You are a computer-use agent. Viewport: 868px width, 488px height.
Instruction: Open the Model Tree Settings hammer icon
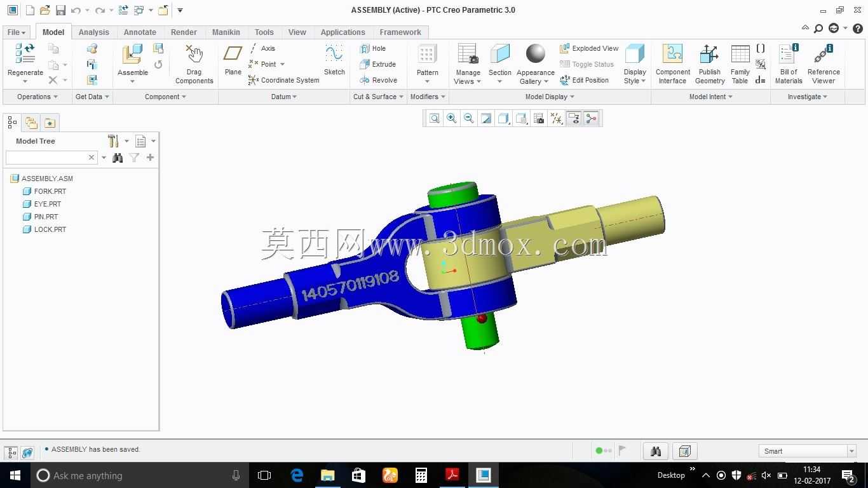tap(113, 141)
